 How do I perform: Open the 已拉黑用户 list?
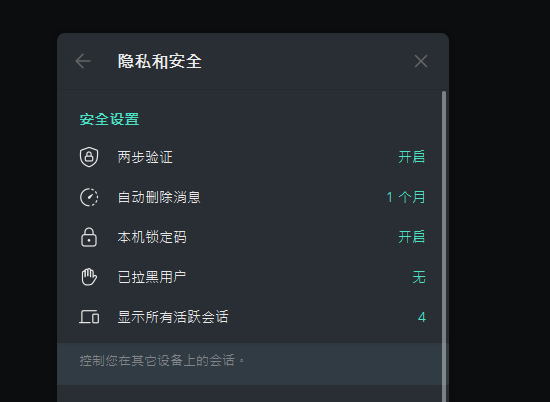[x=249, y=277]
